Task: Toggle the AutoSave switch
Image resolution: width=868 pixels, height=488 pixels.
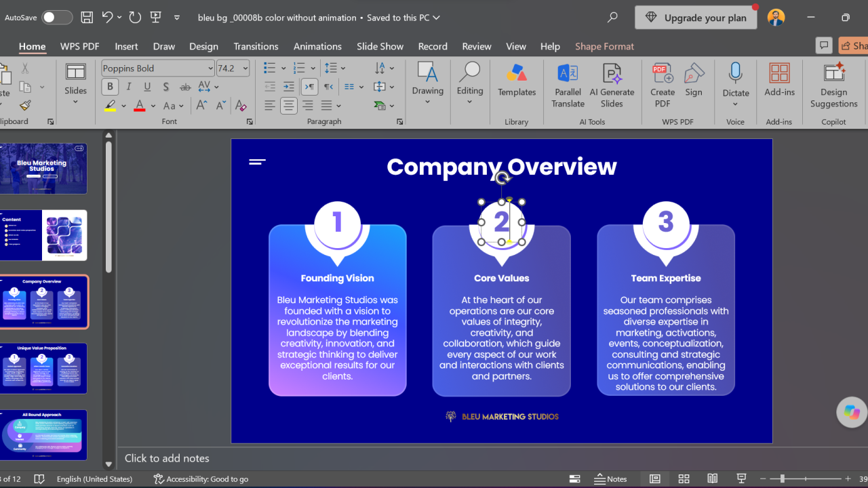Action: point(58,18)
